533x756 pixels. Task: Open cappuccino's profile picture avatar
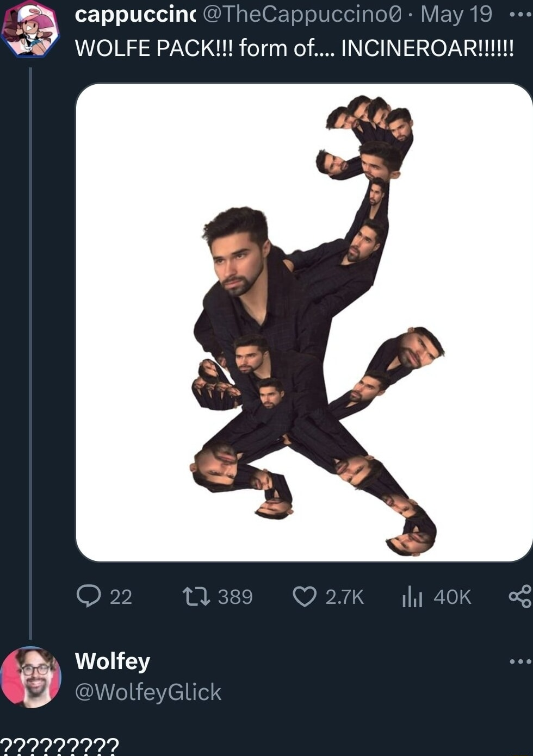[x=30, y=28]
